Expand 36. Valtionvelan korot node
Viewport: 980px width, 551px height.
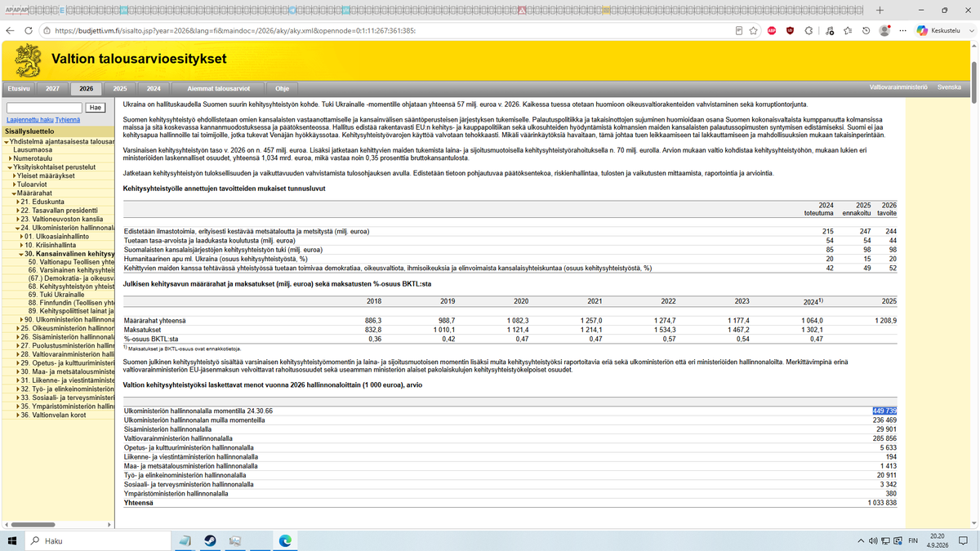[x=19, y=415]
